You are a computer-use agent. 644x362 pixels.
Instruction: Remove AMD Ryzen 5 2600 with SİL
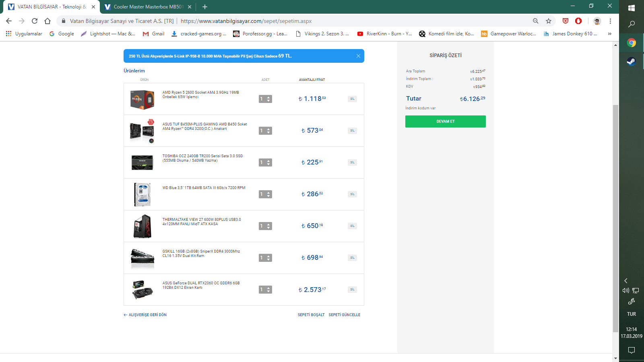point(352,99)
